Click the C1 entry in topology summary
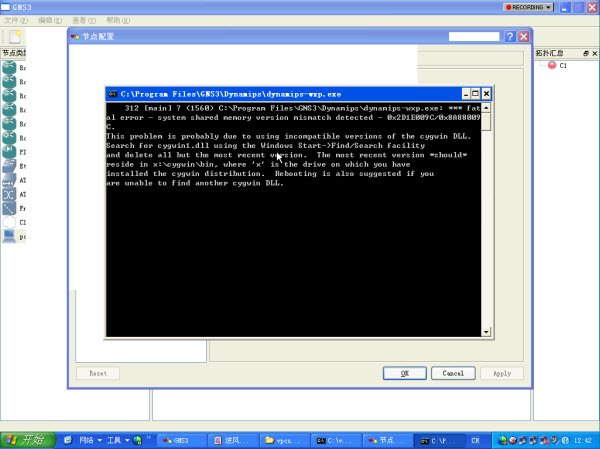Screen dimensions: 600x449 click(x=563, y=65)
